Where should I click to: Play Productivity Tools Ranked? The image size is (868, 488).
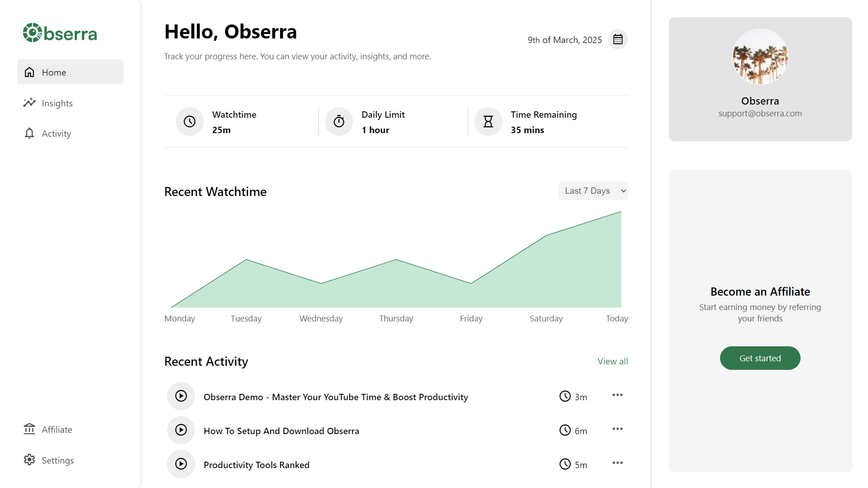pos(181,464)
